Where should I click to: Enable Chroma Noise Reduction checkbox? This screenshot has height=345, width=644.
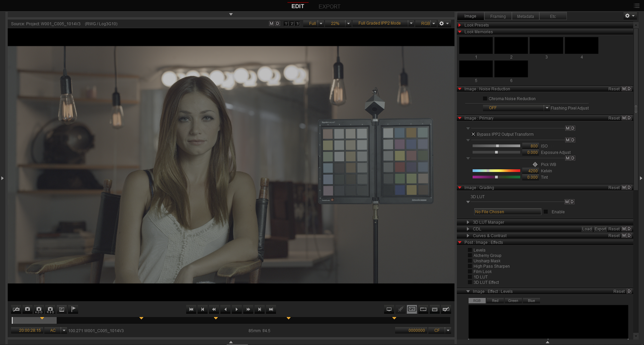click(x=485, y=99)
